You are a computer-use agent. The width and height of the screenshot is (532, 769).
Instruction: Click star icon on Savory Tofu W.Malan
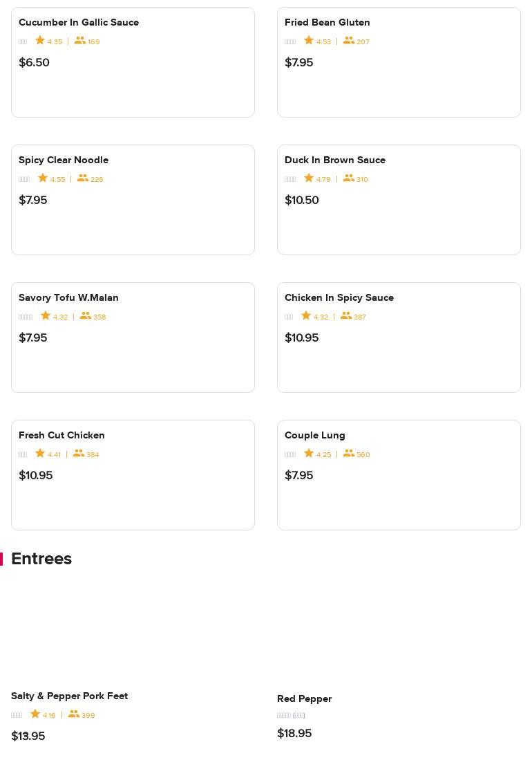pyautogui.click(x=46, y=316)
